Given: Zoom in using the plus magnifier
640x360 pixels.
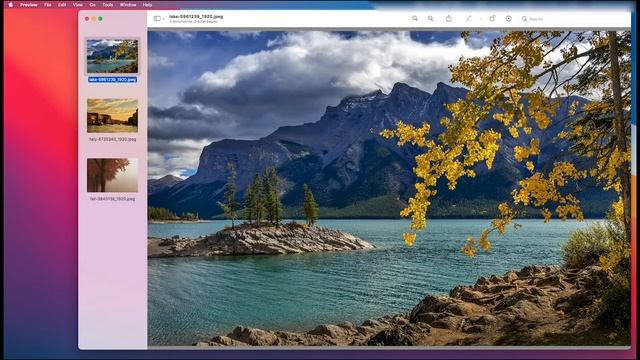Looking at the screenshot, I should click(431, 18).
